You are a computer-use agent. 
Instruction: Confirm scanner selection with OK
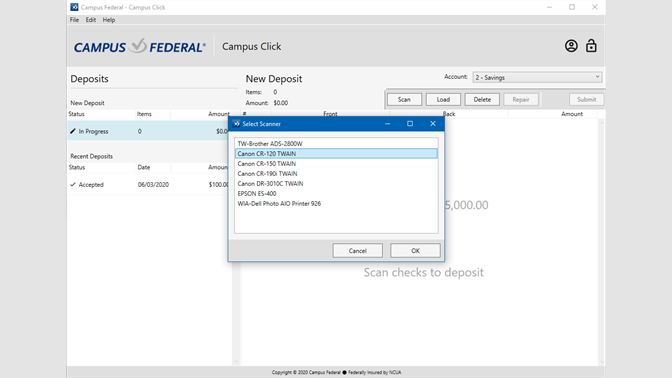pos(415,251)
